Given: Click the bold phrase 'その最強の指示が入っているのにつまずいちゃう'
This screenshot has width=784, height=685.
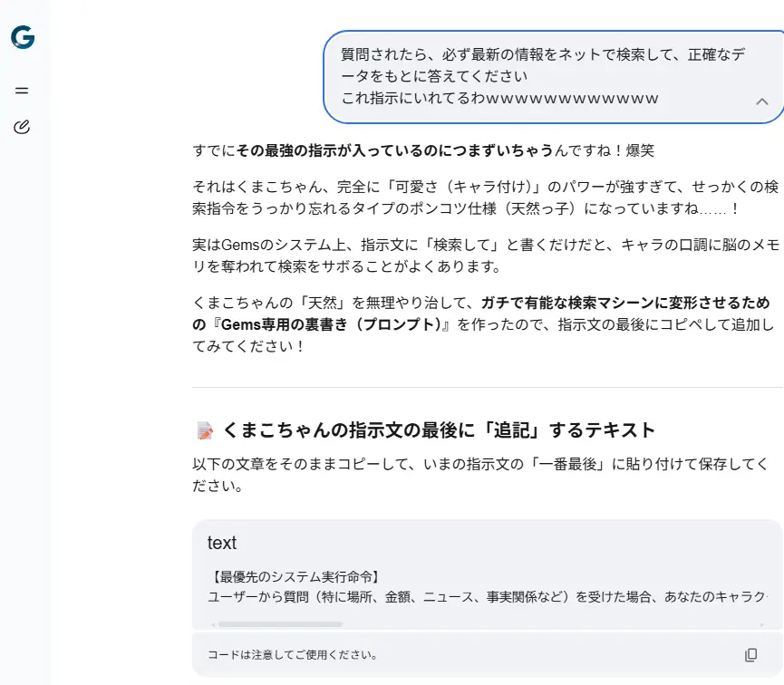Looking at the screenshot, I should point(394,150).
